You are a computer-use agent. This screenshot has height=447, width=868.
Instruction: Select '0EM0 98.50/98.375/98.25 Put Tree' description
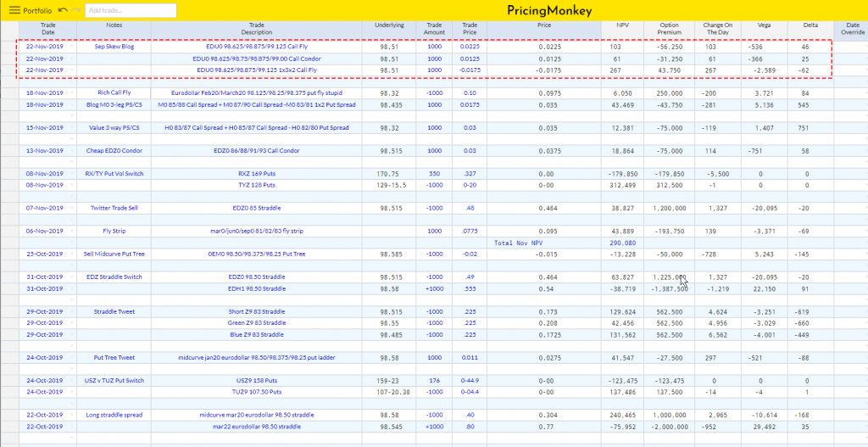tap(256, 254)
